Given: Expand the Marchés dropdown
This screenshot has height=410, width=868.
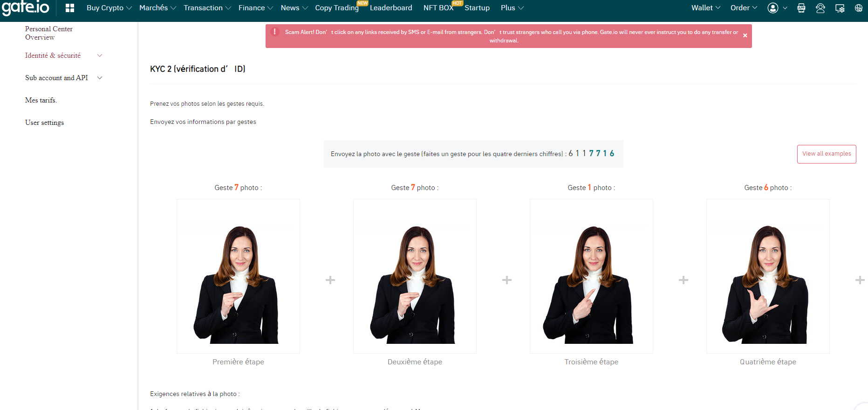Looking at the screenshot, I should (x=157, y=8).
